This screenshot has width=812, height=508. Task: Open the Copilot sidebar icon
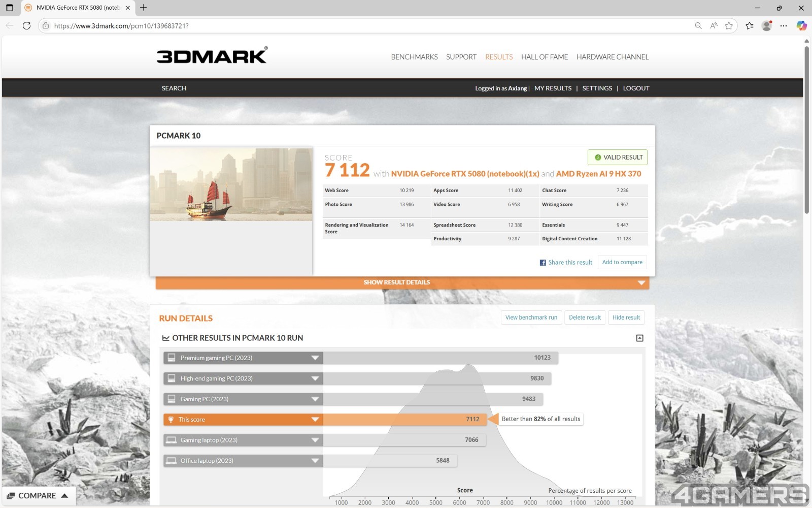click(x=801, y=26)
